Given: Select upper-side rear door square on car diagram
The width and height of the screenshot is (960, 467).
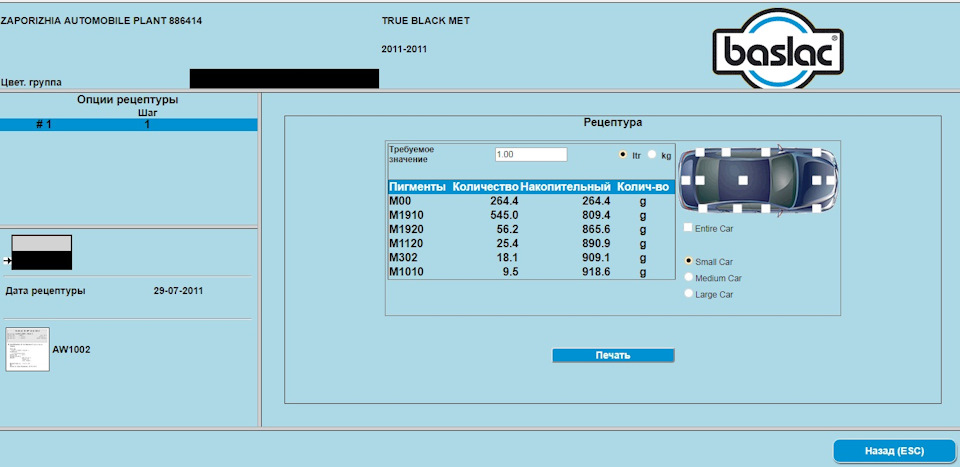Looking at the screenshot, I should pyautogui.click(x=726, y=152).
